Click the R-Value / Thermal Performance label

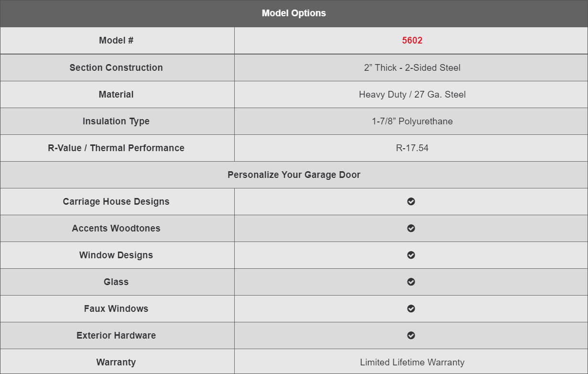coord(116,148)
